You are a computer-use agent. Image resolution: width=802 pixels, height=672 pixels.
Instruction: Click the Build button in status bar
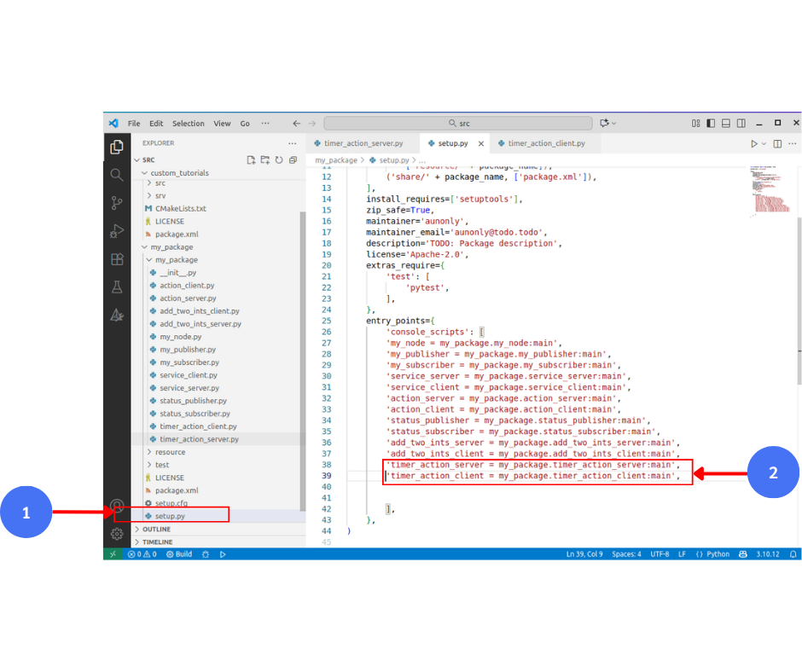coord(179,554)
